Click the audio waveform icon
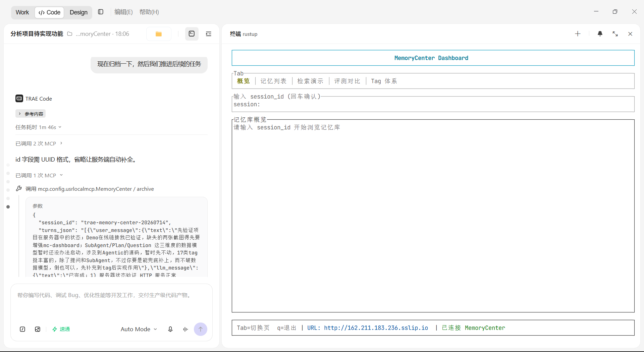The width and height of the screenshot is (644, 352). (185, 329)
